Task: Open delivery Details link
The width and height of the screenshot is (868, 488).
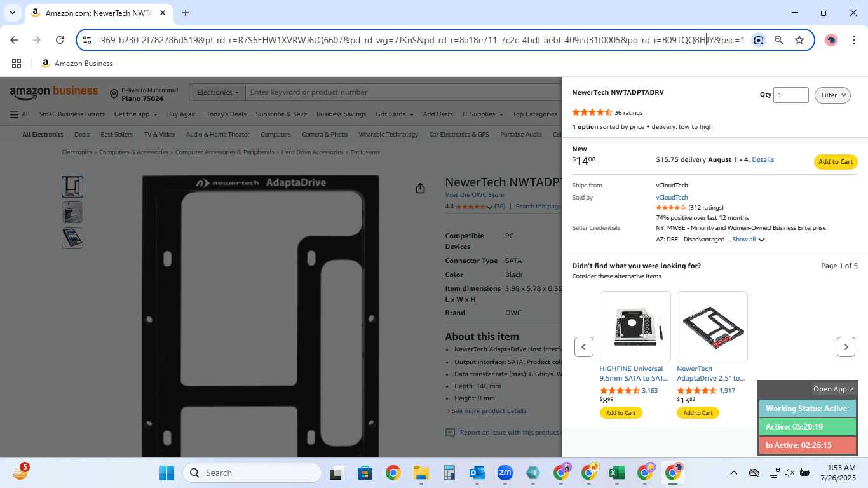Action: (763, 160)
